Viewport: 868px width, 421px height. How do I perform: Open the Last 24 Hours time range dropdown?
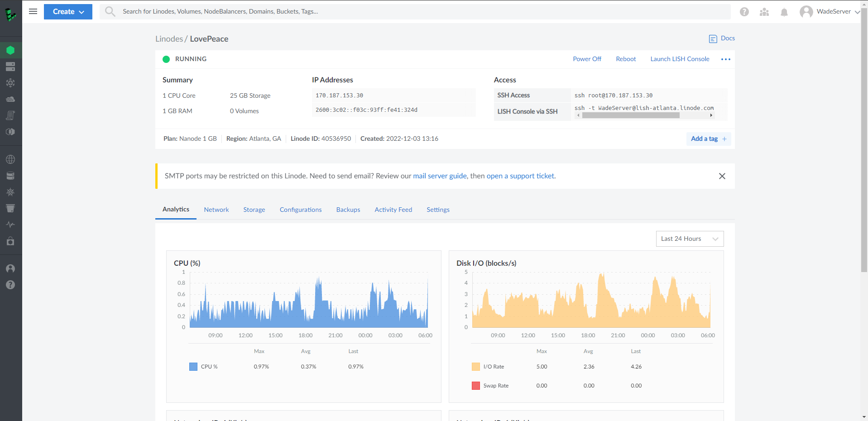point(690,239)
